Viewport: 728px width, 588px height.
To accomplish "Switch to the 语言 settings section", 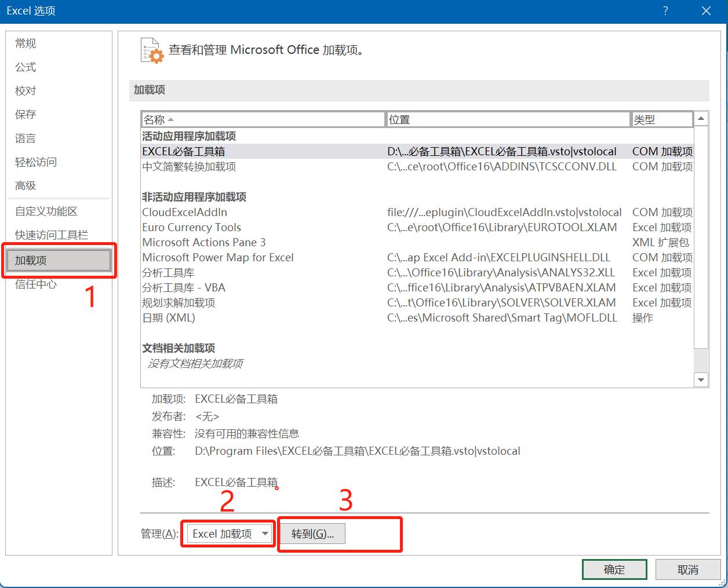I will tap(24, 138).
